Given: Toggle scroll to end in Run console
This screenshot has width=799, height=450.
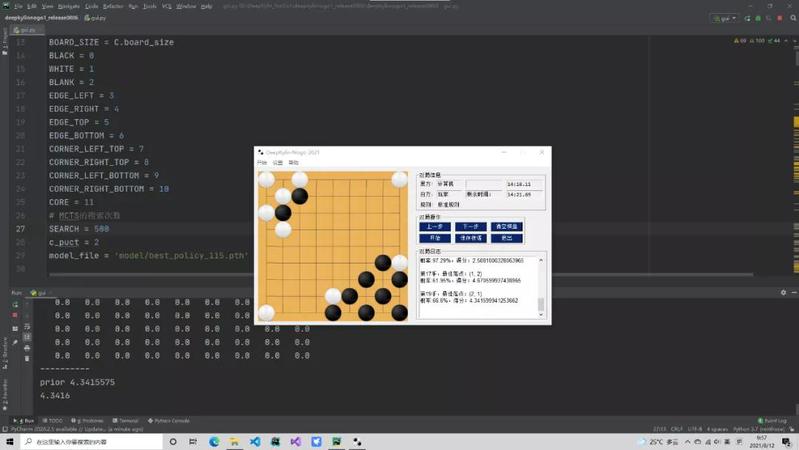Looking at the screenshot, I should [27, 337].
